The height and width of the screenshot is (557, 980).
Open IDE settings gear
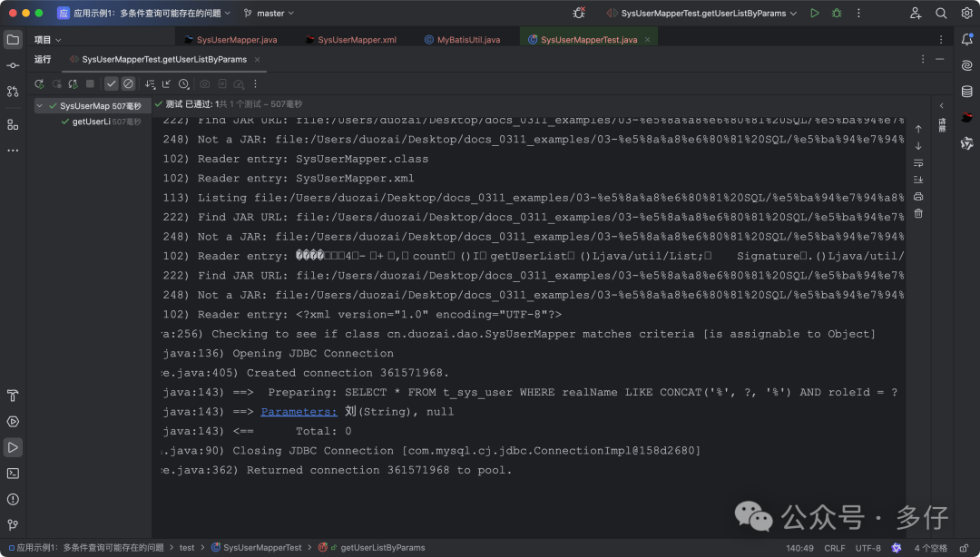point(966,13)
